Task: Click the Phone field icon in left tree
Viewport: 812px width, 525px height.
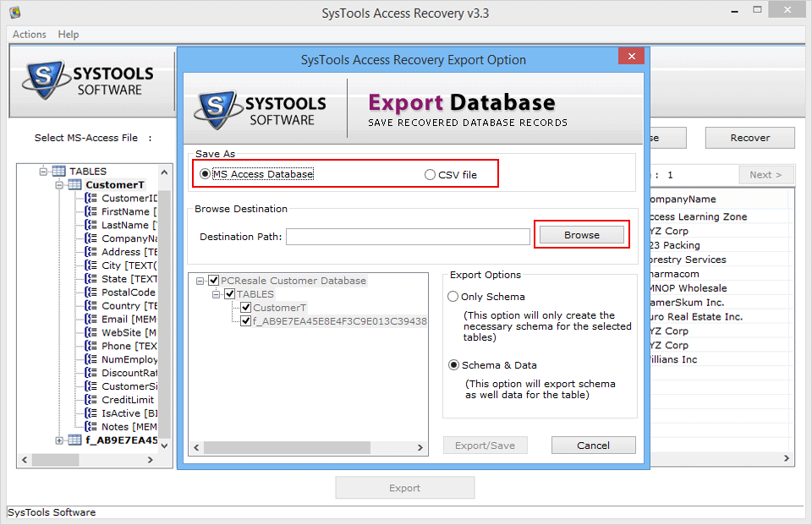Action: (x=91, y=346)
